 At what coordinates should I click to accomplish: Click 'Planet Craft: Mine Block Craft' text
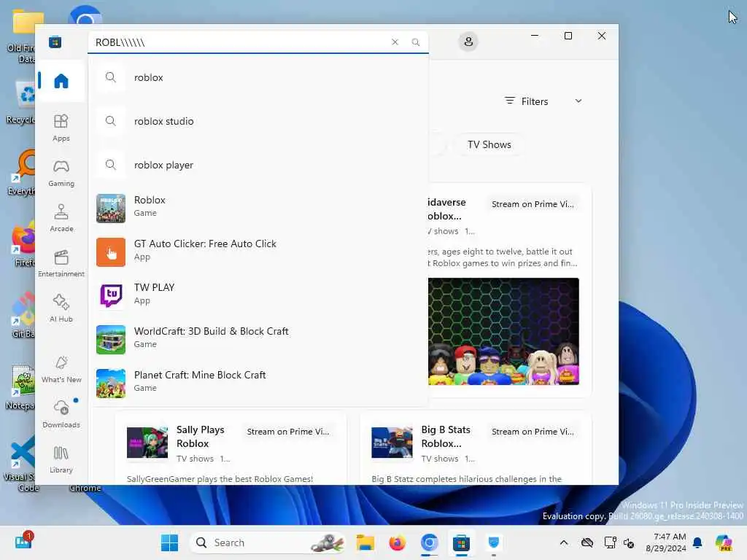(200, 375)
